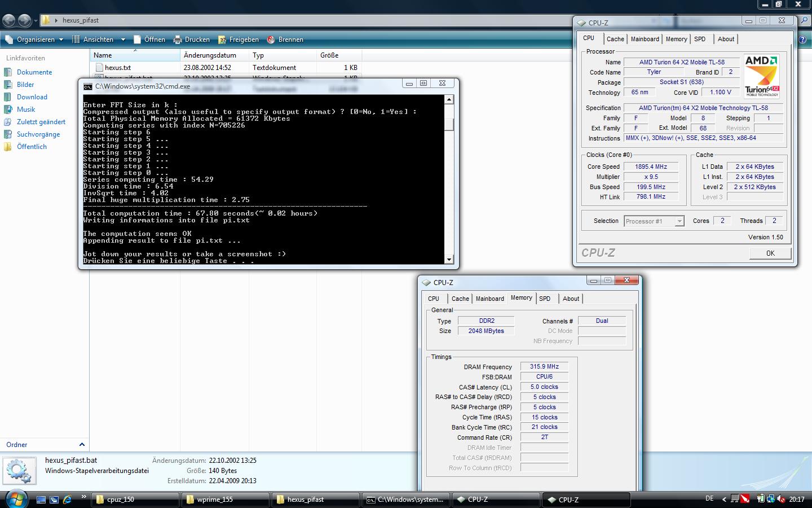Select Cache tab in top CPU-Z
Screen dimensions: 812x508
[615, 39]
